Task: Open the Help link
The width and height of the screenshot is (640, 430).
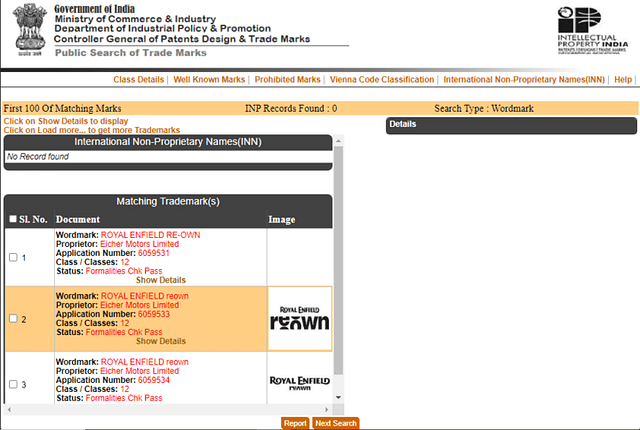Action: pyautogui.click(x=623, y=80)
